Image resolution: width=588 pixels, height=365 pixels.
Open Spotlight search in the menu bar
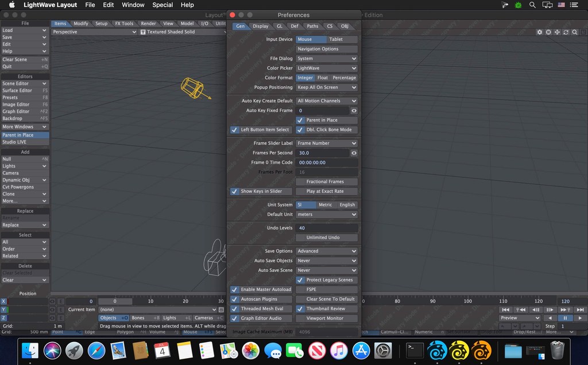532,5
